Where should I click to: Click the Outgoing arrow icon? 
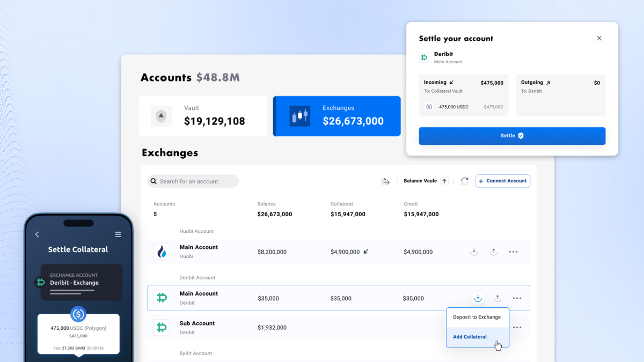[548, 83]
